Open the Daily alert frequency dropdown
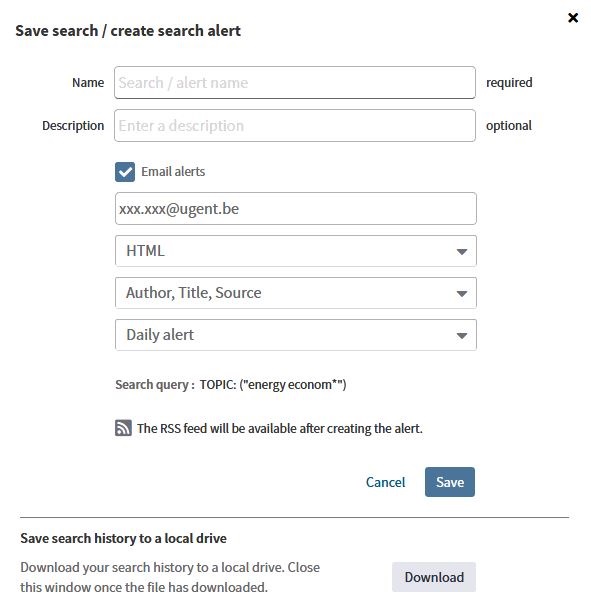The image size is (591, 616). [x=296, y=335]
